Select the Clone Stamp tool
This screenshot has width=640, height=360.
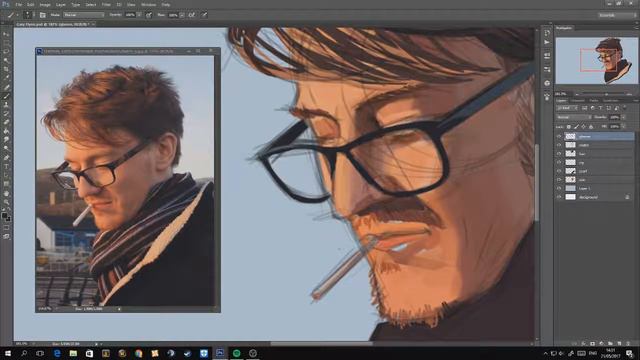click(6, 104)
